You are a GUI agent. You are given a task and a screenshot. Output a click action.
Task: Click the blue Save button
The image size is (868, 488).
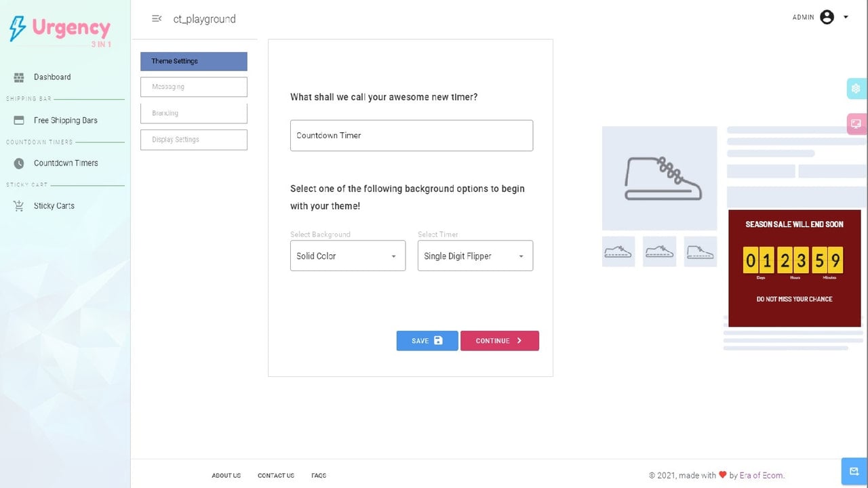click(x=427, y=341)
